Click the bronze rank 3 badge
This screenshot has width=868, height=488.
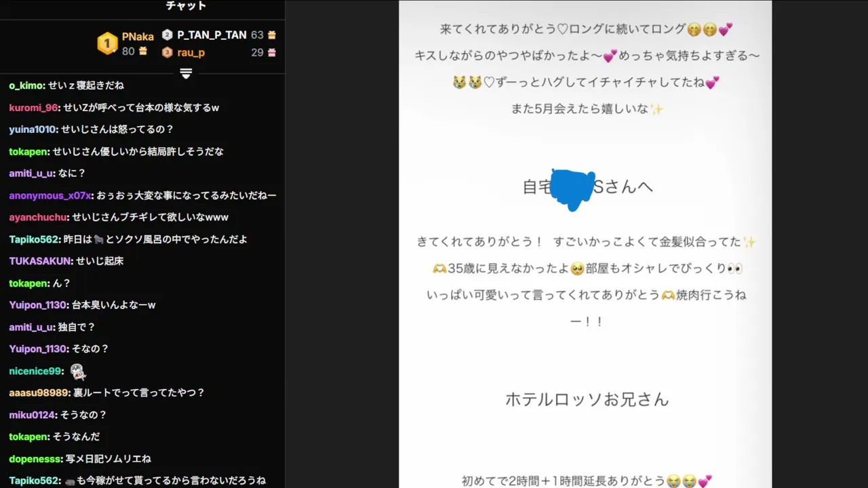point(167,52)
